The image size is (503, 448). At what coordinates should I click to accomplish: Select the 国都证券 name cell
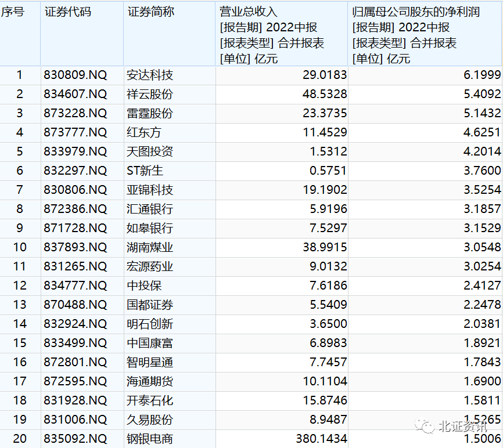click(x=150, y=305)
